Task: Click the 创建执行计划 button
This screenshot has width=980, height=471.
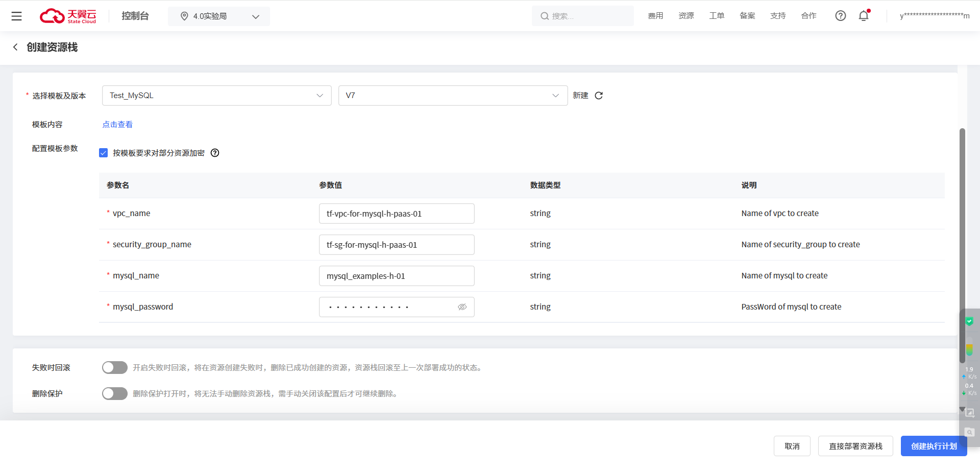Action: click(934, 446)
